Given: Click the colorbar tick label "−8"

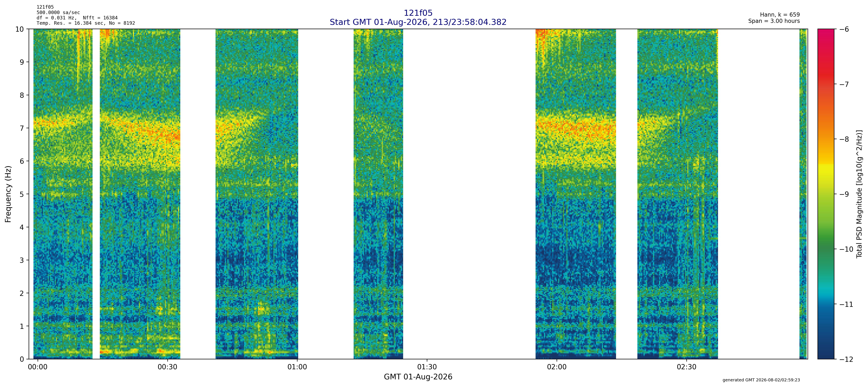Looking at the screenshot, I should 844,139.
